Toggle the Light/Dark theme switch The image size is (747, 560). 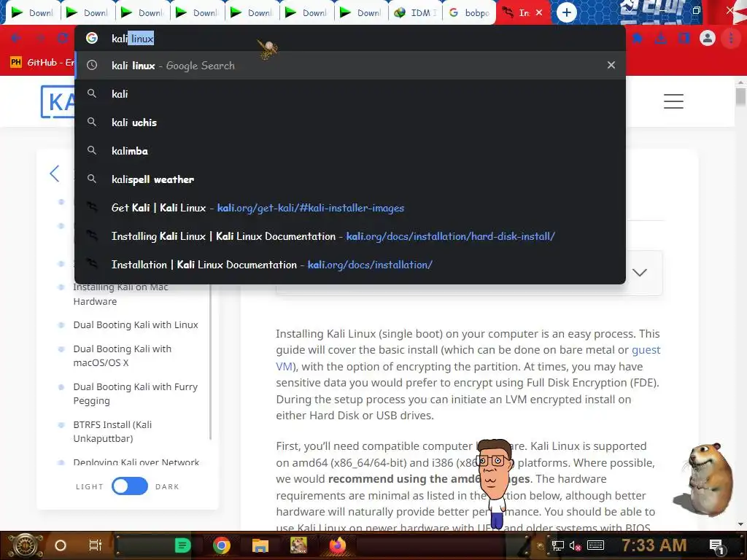pos(130,486)
